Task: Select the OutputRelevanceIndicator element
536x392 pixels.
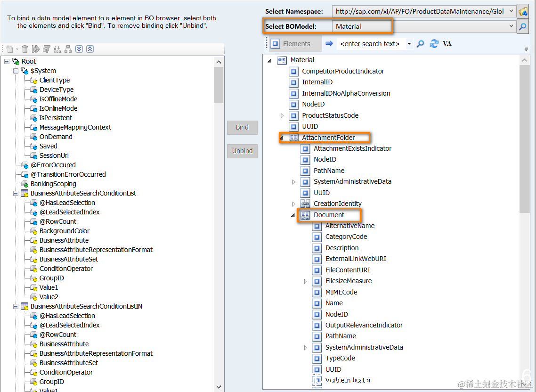Action: coord(364,325)
